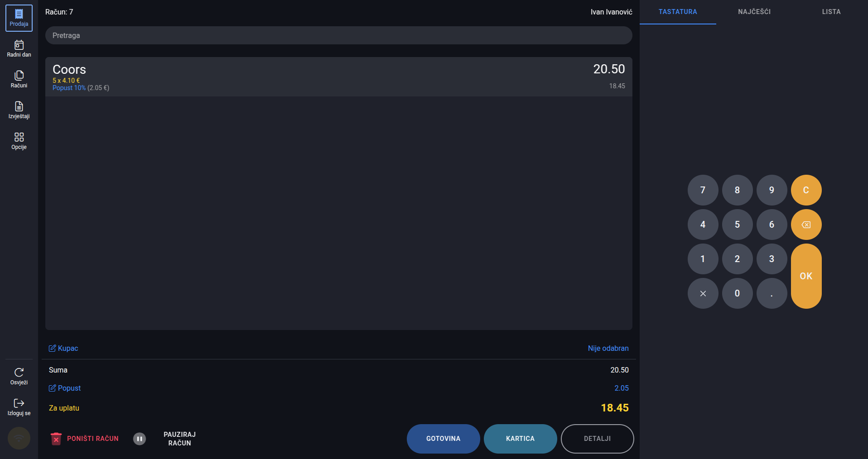Edit the Kupac customer link
This screenshot has width=868, height=459.
pos(63,348)
